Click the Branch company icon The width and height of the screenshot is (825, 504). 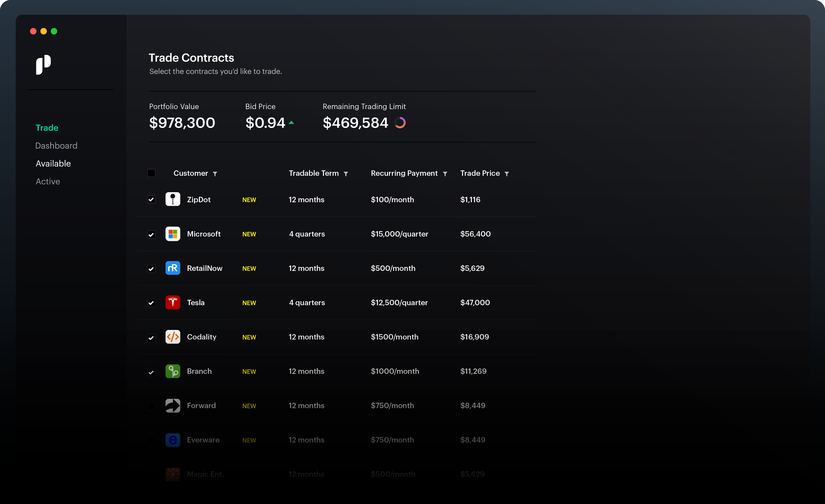(173, 371)
